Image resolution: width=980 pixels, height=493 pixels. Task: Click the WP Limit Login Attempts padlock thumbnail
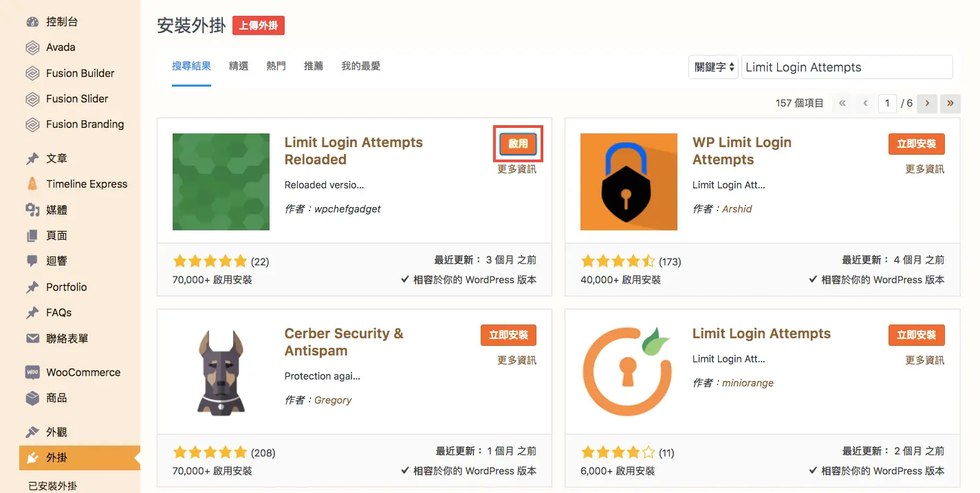coord(629,182)
